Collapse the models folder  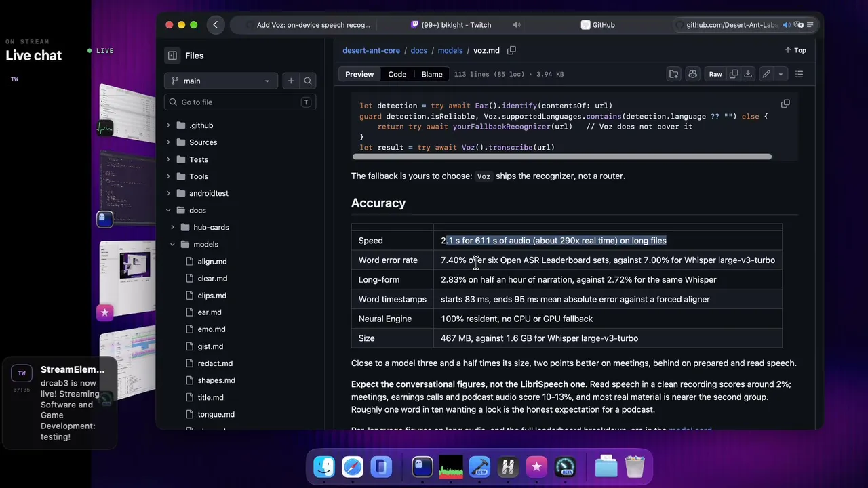(172, 244)
